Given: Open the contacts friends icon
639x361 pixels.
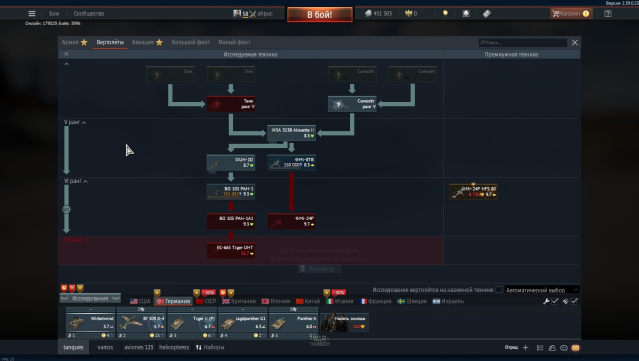Looking at the screenshot, I should point(552,348).
